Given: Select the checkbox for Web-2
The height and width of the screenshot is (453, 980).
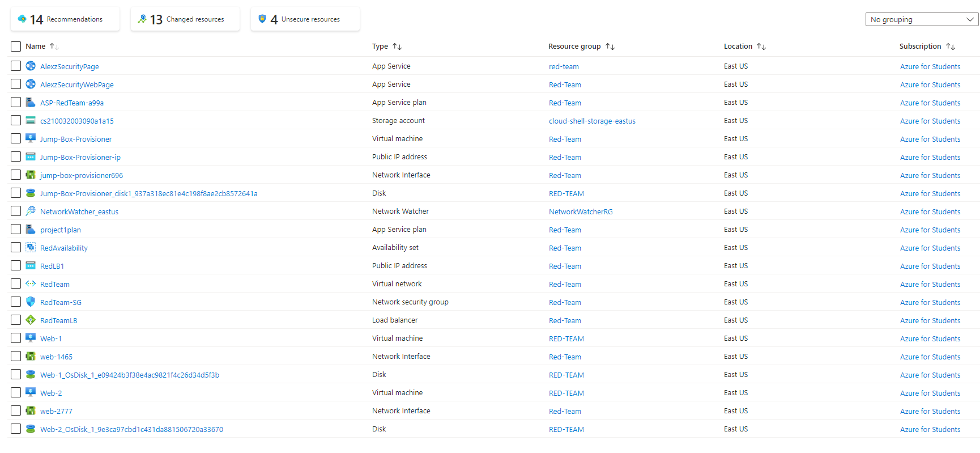Looking at the screenshot, I should pyautogui.click(x=16, y=392).
